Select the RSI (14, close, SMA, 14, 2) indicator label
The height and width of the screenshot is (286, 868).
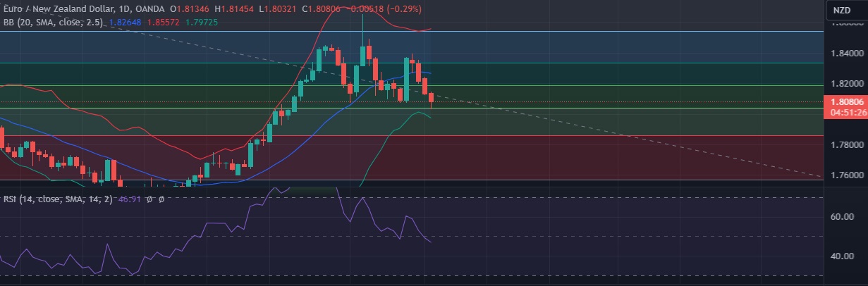coord(56,199)
